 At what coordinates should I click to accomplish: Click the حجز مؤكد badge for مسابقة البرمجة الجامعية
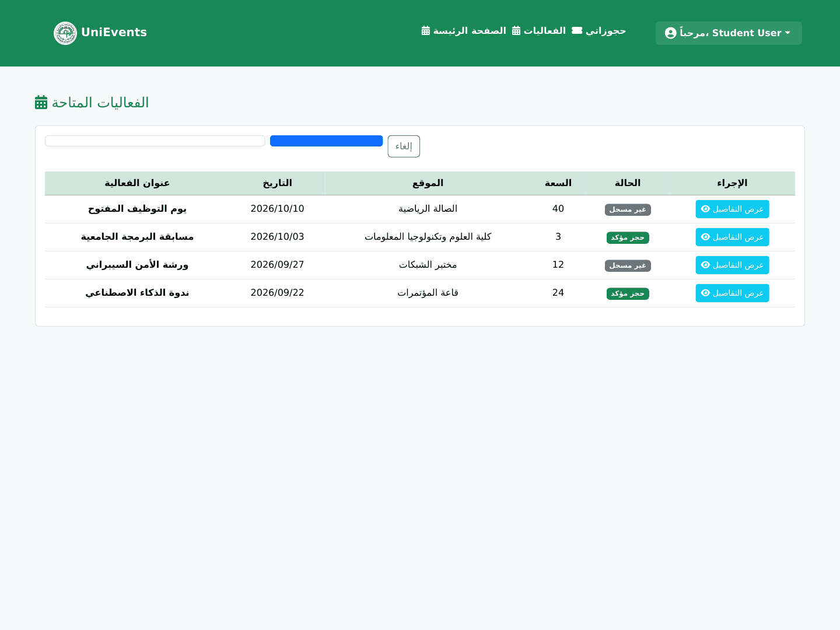pos(628,237)
